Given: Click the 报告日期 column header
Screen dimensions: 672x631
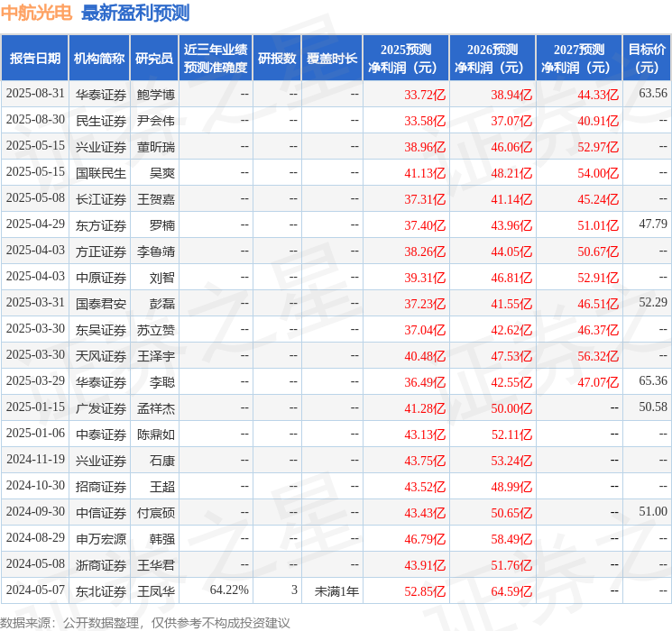Looking at the screenshot, I should click(35, 59).
